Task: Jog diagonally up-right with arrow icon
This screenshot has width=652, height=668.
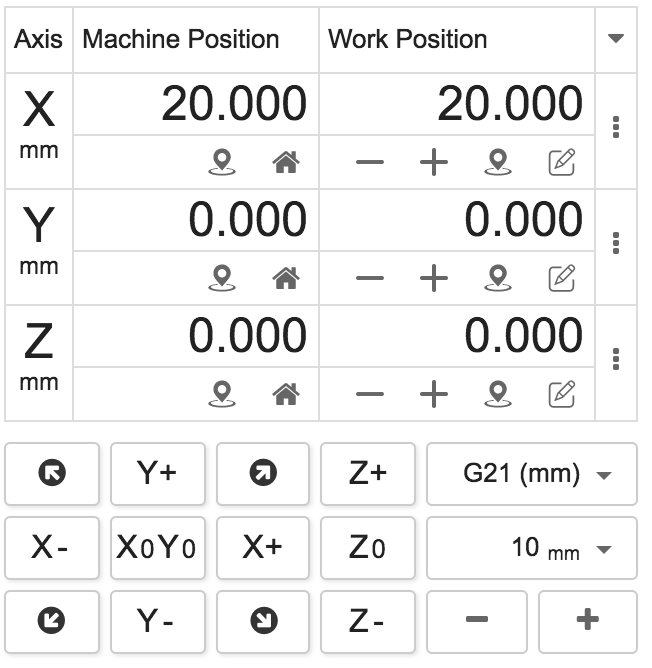Action: pyautogui.click(x=264, y=474)
